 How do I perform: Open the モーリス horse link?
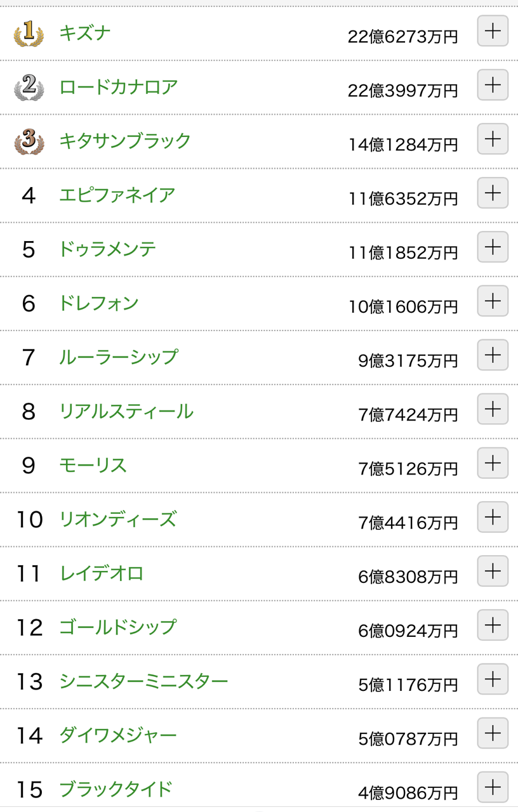93,465
